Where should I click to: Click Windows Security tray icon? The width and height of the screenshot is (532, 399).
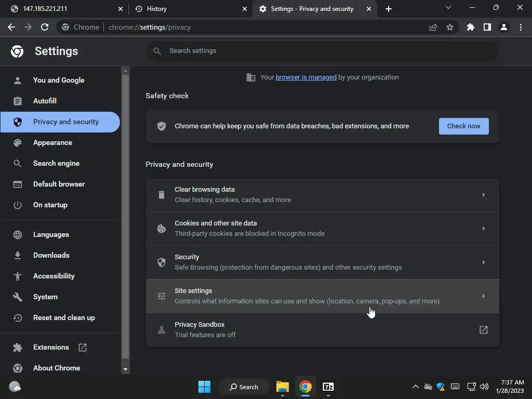pos(441,387)
